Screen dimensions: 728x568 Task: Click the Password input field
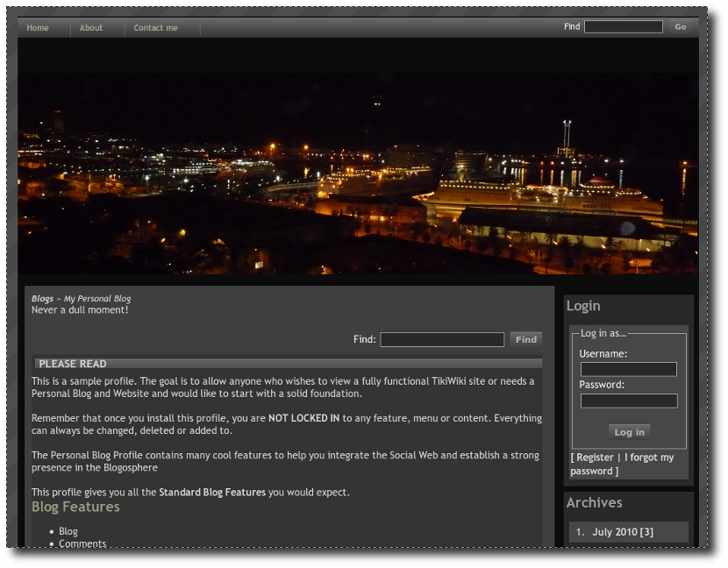[x=629, y=401]
